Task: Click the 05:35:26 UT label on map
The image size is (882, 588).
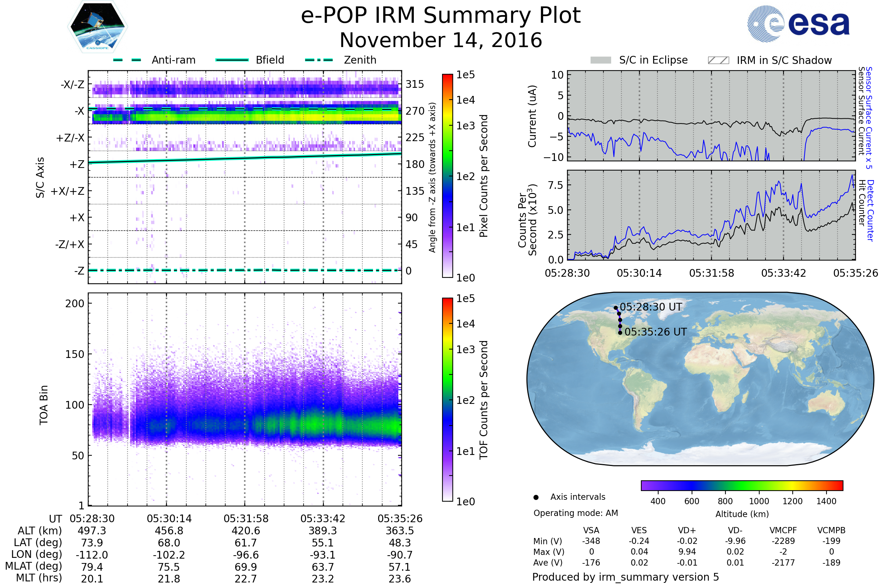Action: 656,332
